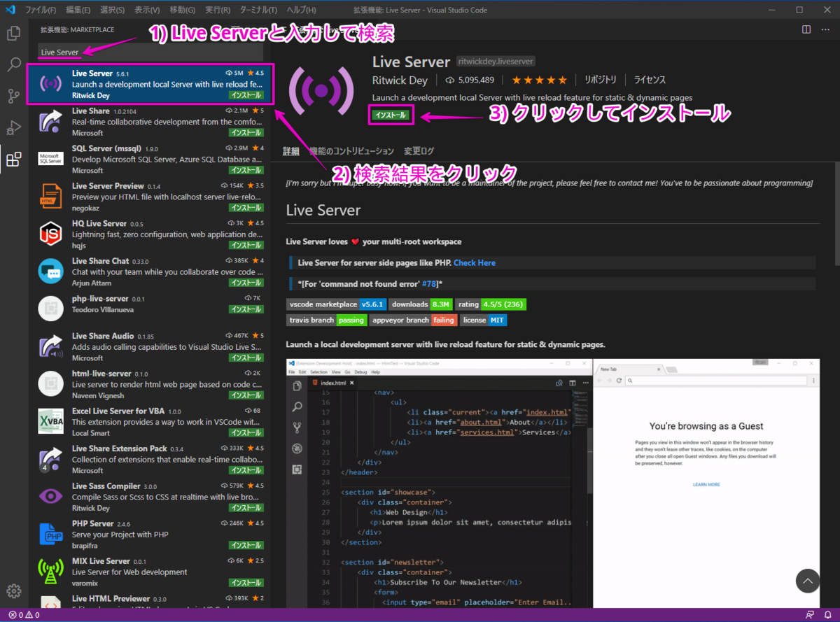Image resolution: width=840 pixels, height=622 pixels.
Task: Install SQL Server (mssql) extension
Action: (246, 170)
